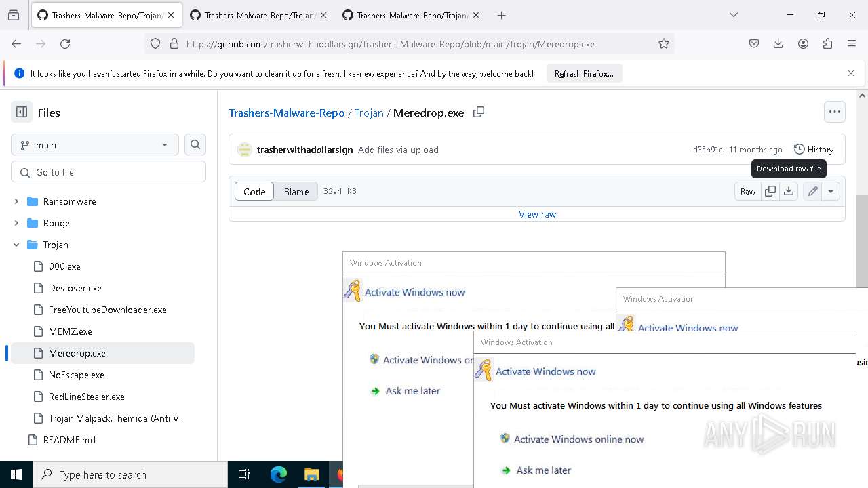Dismiss the Firefox notification bar
The height and width of the screenshot is (488, 868).
click(851, 73)
